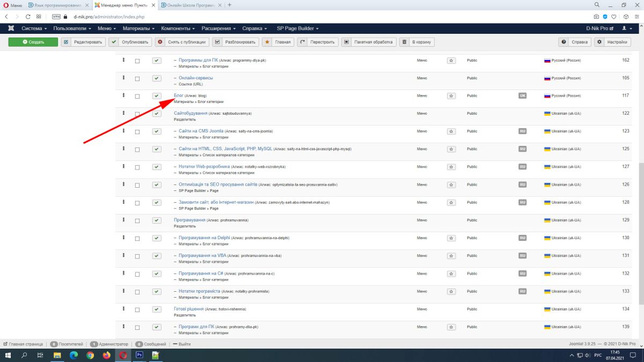Screen dimensions: 644x362
Task: Click drag handle of Сайтобудування row
Action: (x=123, y=113)
